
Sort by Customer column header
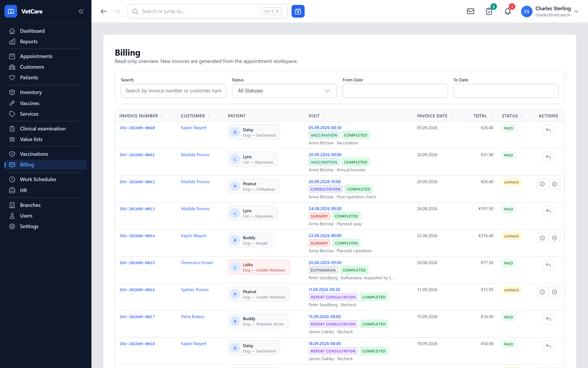coord(196,116)
